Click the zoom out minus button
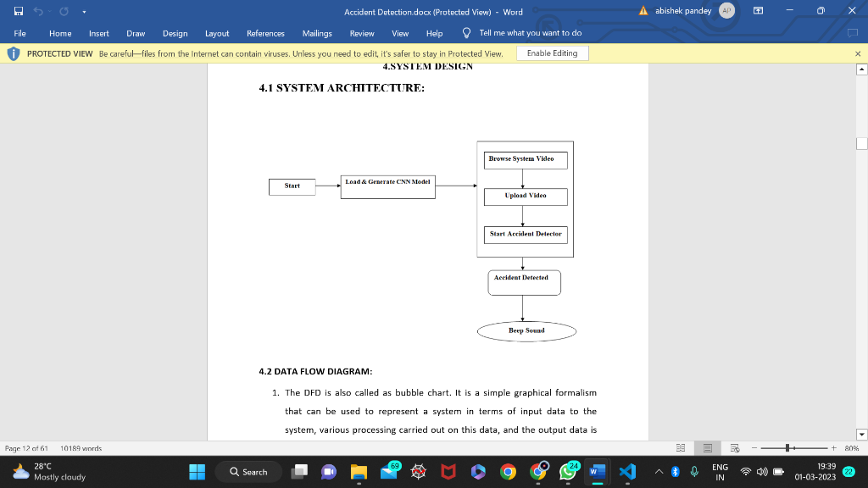Viewport: 868px width, 488px height. pos(754,448)
